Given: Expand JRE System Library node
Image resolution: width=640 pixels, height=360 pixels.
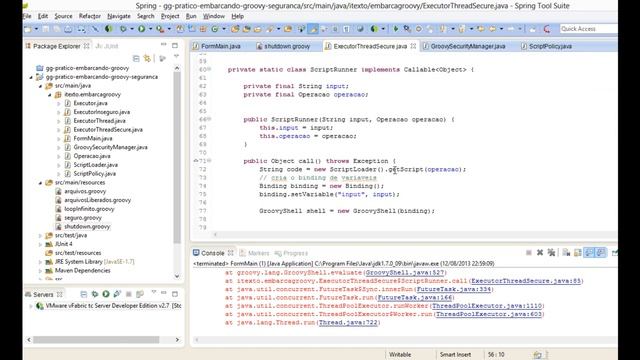Looking at the screenshot, I should pyautogui.click(x=40, y=262).
